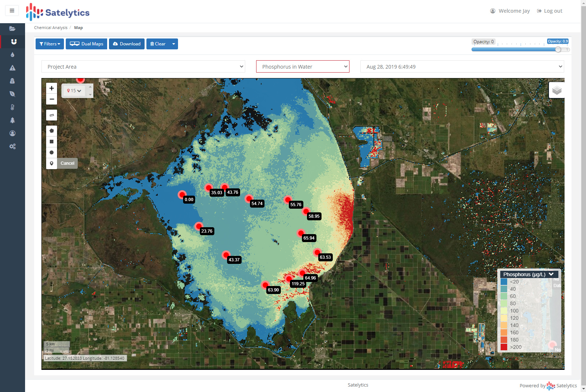Open the warning alerts sidebar section
Image resolution: width=586 pixels, height=392 pixels.
[x=12, y=68]
